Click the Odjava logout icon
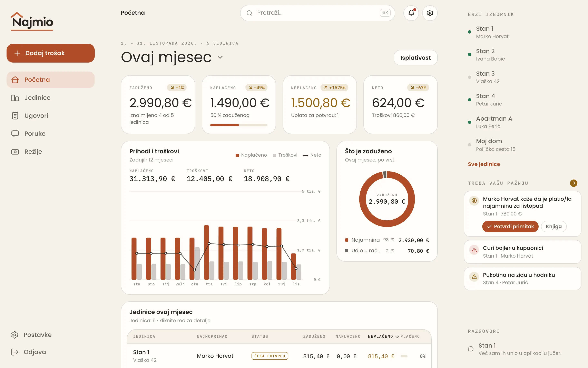Viewport: 588px width, 368px height. (x=15, y=352)
